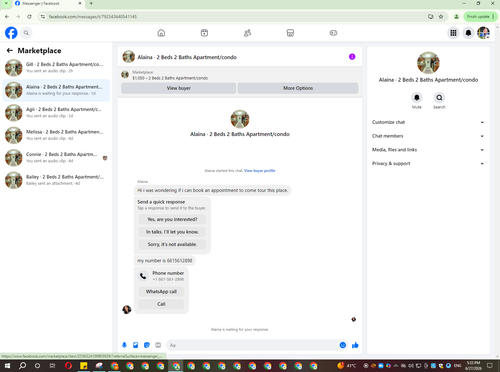The width and height of the screenshot is (500, 372).
Task: Focus the Aa message input field
Action: [x=253, y=345]
